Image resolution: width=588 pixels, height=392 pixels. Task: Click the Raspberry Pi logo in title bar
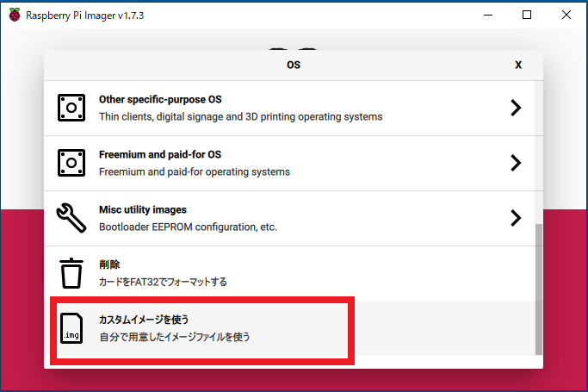(x=15, y=15)
